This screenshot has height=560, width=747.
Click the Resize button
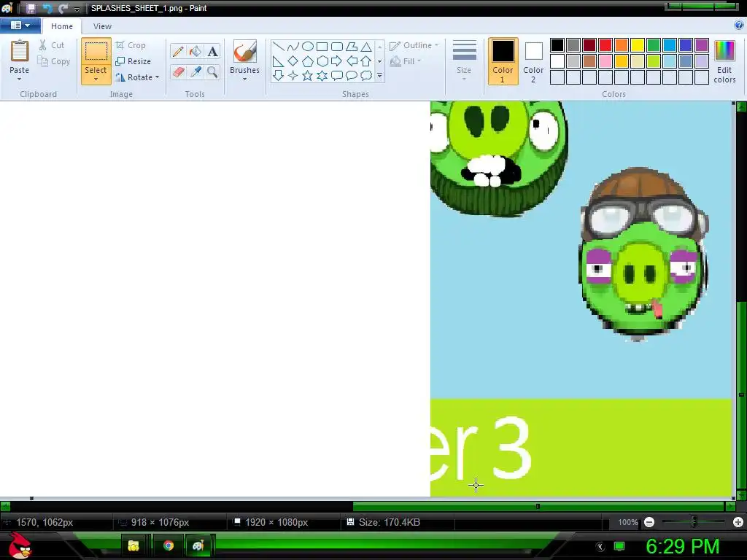pos(133,61)
